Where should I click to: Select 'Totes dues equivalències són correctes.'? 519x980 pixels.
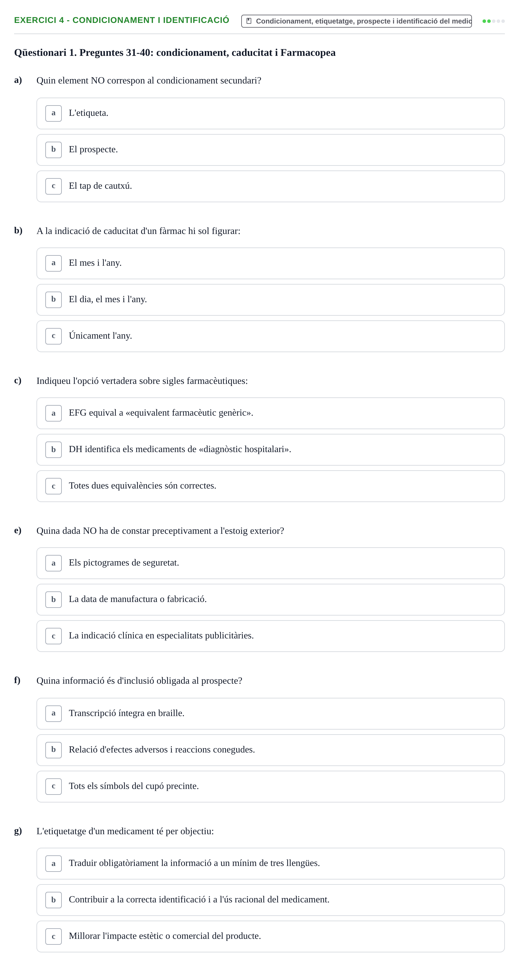pos(270,486)
